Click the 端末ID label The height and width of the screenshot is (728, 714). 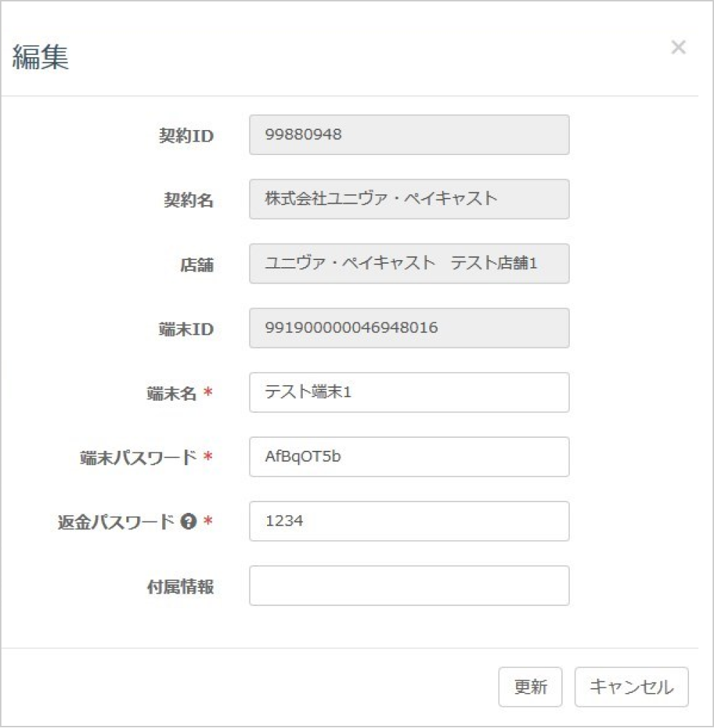coord(186,329)
